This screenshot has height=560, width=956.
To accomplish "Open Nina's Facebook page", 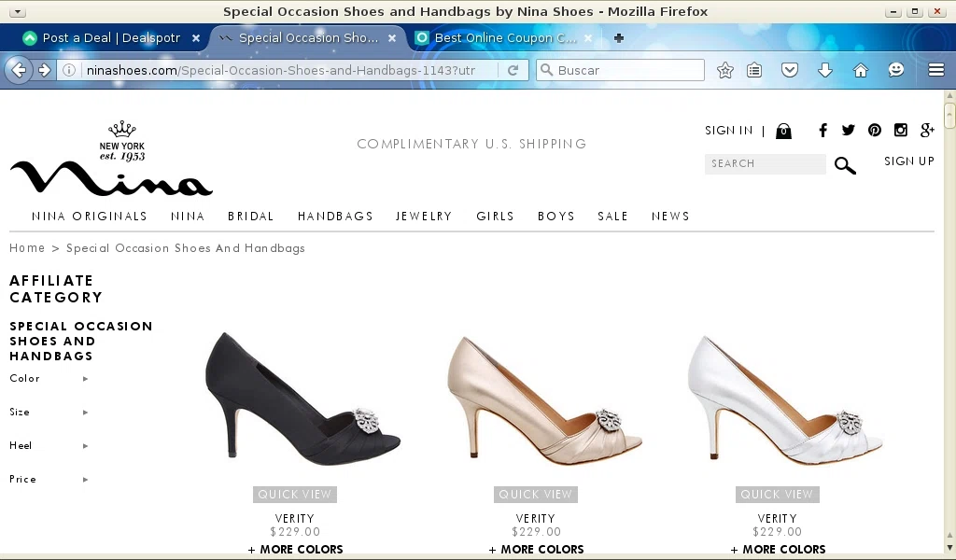I will click(823, 130).
